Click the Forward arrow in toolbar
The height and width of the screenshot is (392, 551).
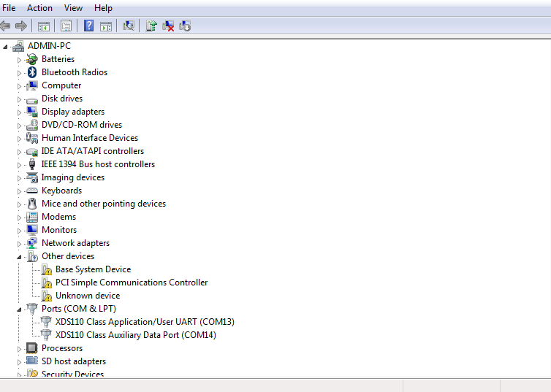21,26
